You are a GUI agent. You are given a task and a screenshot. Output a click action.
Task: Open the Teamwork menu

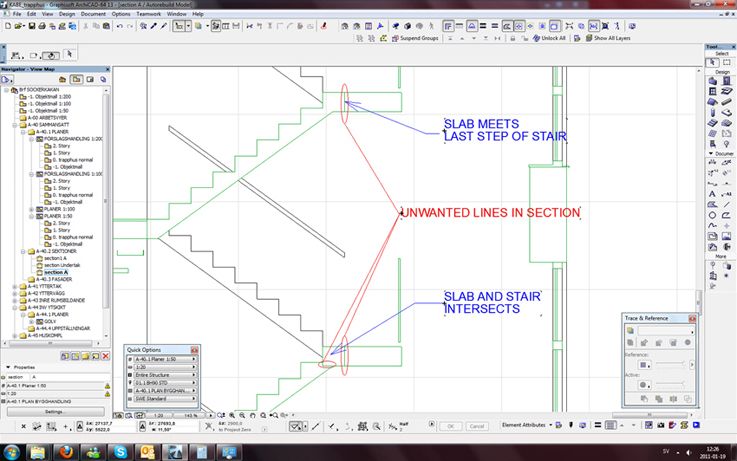coord(149,14)
